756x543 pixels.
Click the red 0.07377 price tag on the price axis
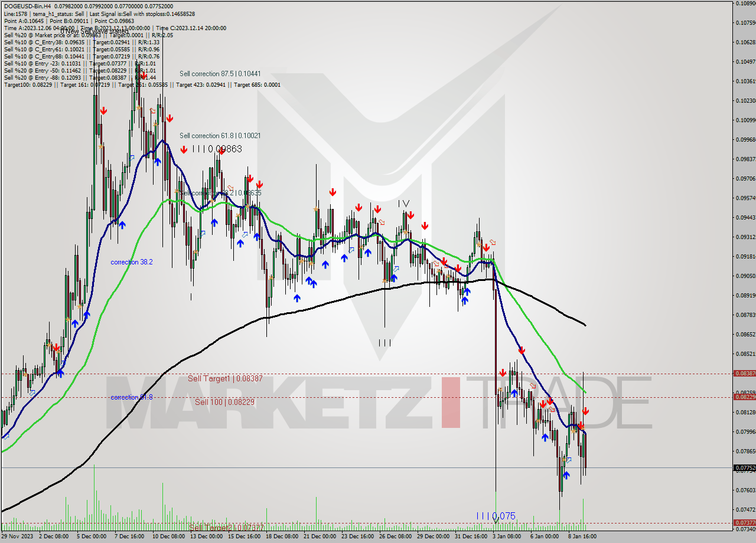point(744,523)
